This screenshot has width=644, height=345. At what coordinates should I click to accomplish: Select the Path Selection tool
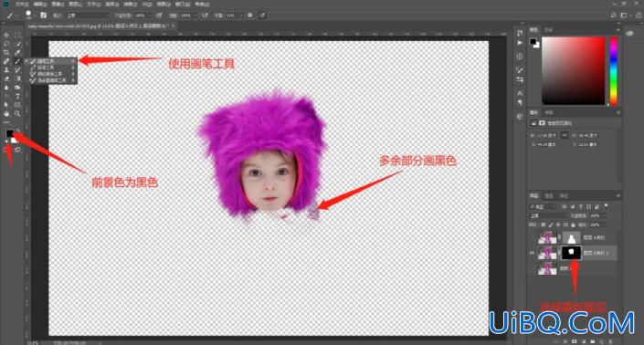(x=6, y=105)
